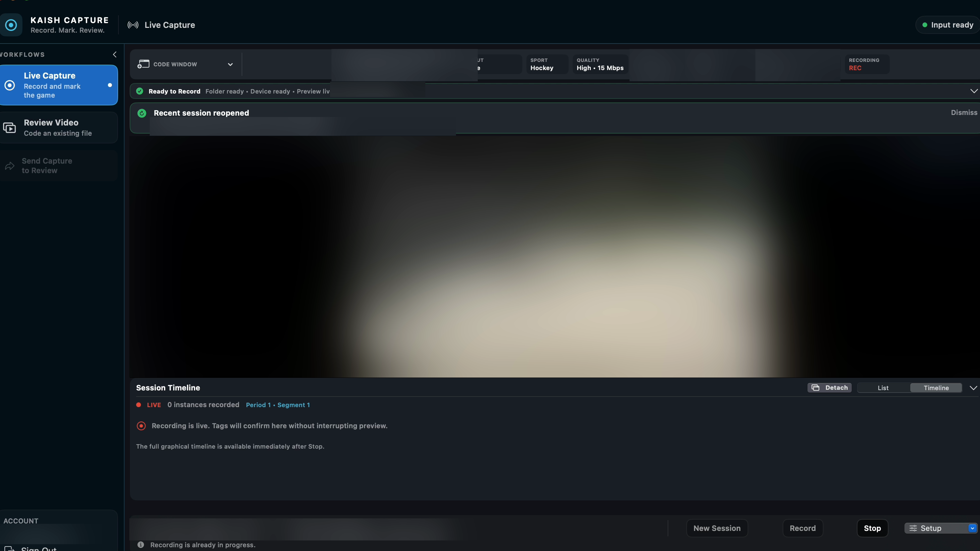Click Sign Out in Account section
The height and width of the screenshot is (551, 980).
coord(38,549)
